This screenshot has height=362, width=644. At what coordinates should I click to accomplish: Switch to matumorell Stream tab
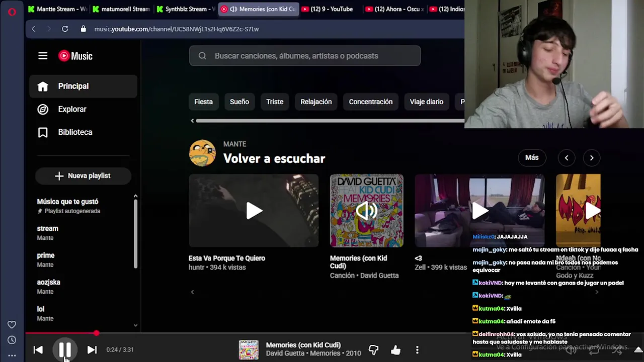pyautogui.click(x=121, y=9)
